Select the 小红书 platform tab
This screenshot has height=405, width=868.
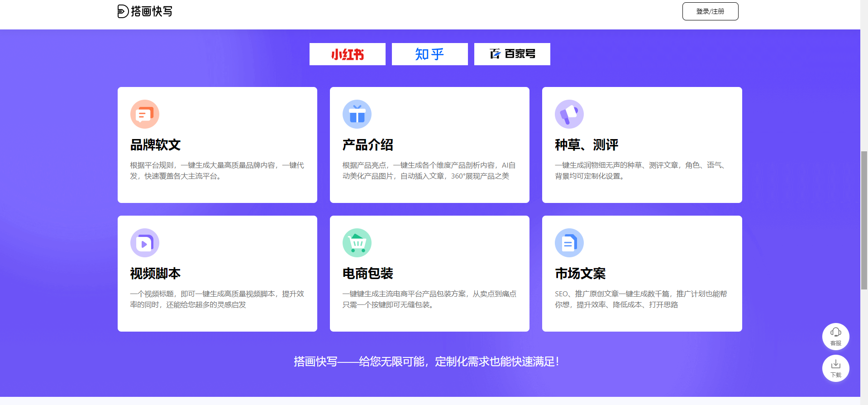(348, 54)
